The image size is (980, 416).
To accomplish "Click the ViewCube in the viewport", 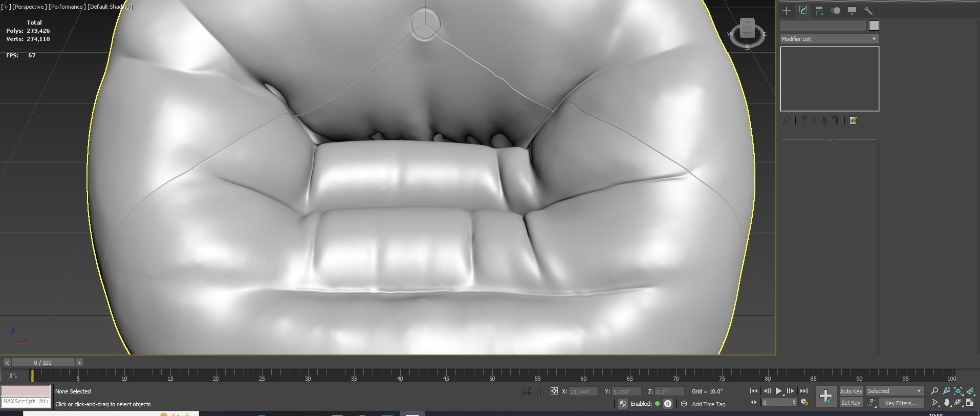I will pos(747,29).
